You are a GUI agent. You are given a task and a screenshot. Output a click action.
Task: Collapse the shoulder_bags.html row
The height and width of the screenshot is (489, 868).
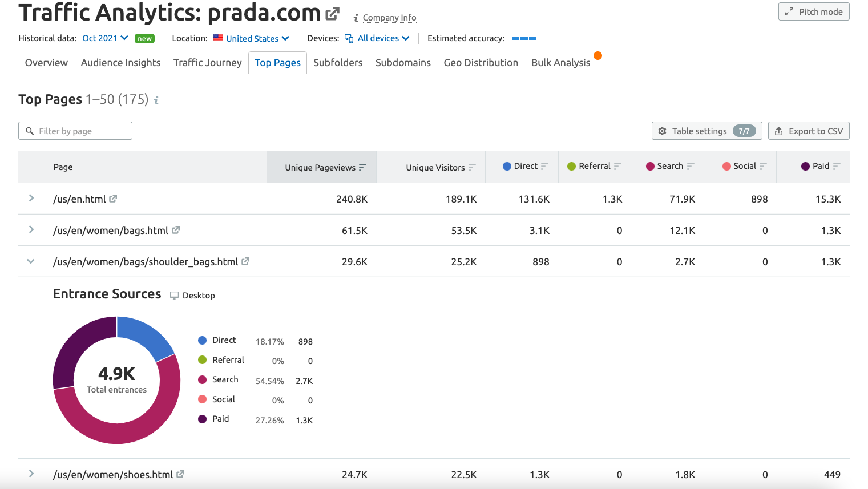tap(31, 261)
